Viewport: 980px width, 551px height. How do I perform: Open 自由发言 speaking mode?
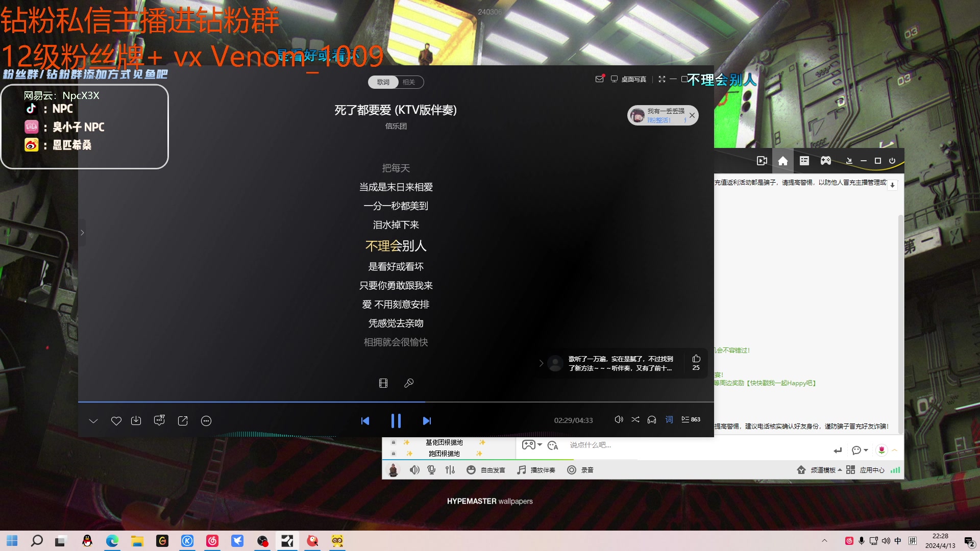tap(486, 470)
